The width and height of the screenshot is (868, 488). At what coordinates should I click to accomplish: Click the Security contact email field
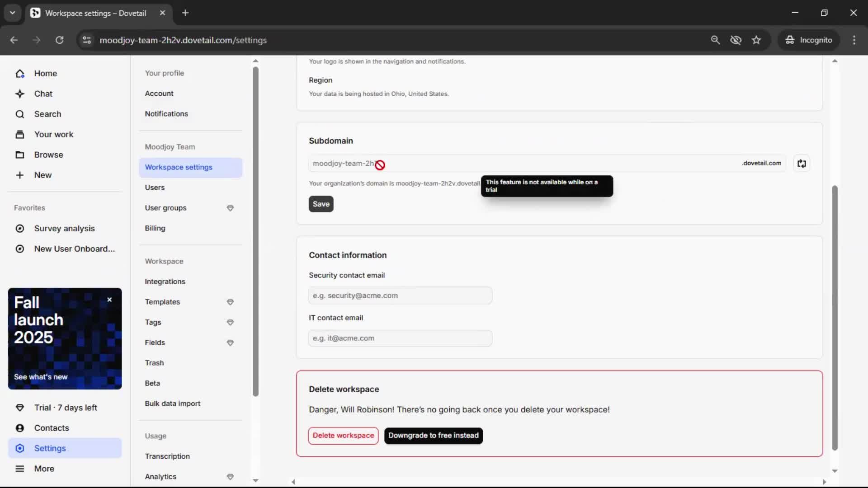click(400, 296)
